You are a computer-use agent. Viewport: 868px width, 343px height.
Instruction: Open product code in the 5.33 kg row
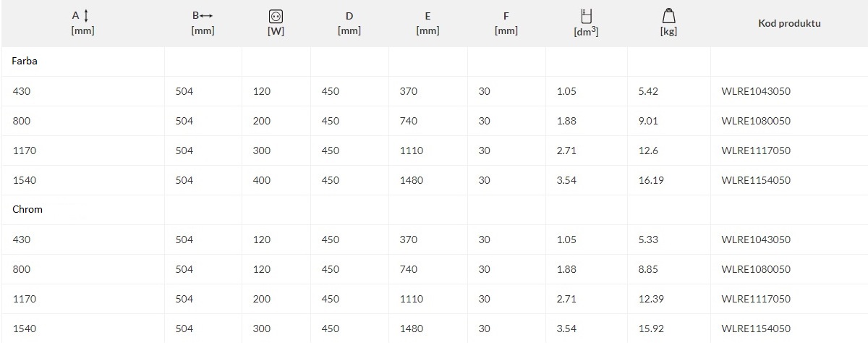coord(756,240)
